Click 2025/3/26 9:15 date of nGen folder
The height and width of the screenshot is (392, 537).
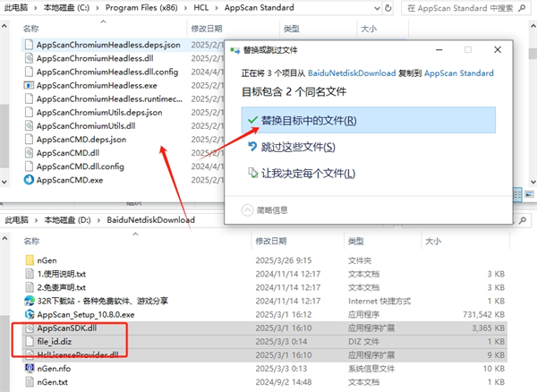(283, 260)
